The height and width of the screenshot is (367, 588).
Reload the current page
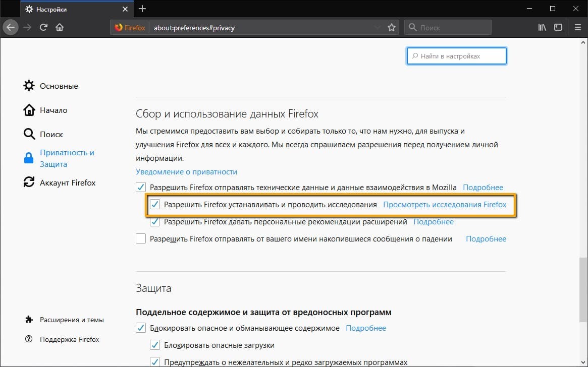[x=43, y=27]
